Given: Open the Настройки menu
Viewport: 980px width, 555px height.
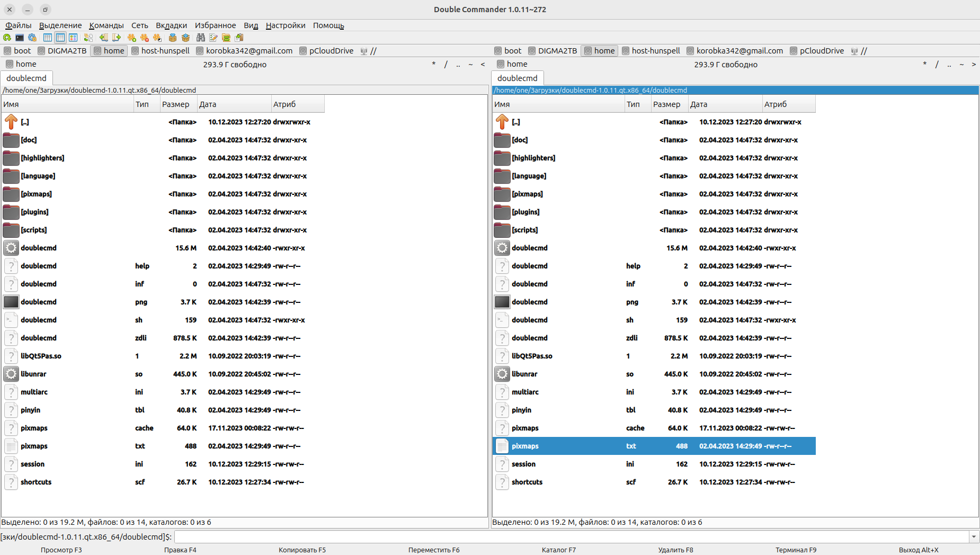Looking at the screenshot, I should [286, 25].
